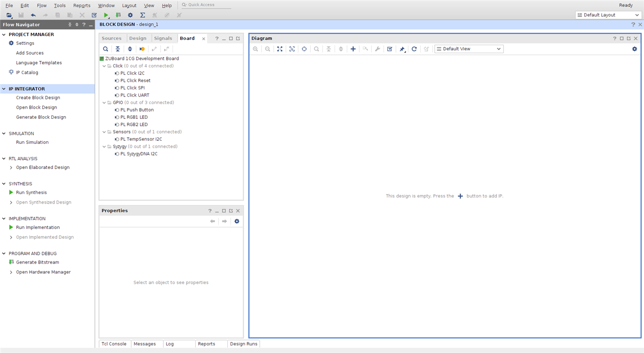Viewport: 644px width, 353px height.
Task: Click the Sigma project summary icon
Action: pos(142,15)
